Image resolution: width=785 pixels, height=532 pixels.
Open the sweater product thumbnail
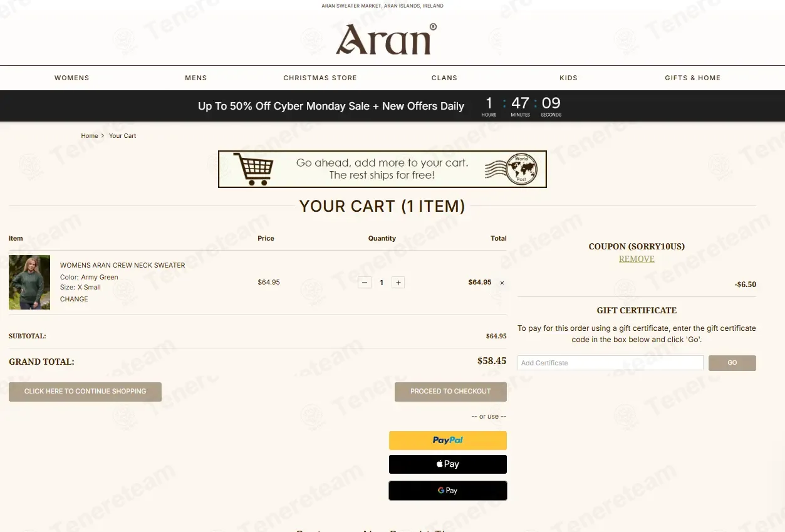pyautogui.click(x=29, y=282)
